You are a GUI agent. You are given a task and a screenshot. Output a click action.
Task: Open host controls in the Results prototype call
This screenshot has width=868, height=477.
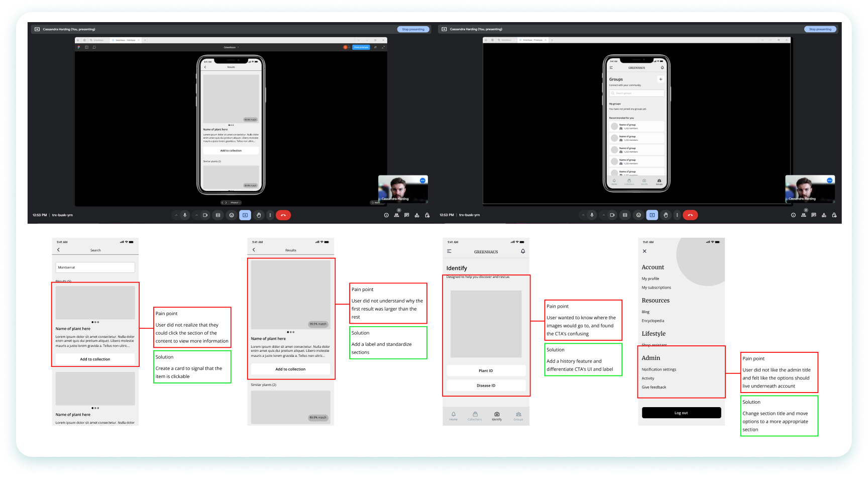pyautogui.click(x=427, y=215)
